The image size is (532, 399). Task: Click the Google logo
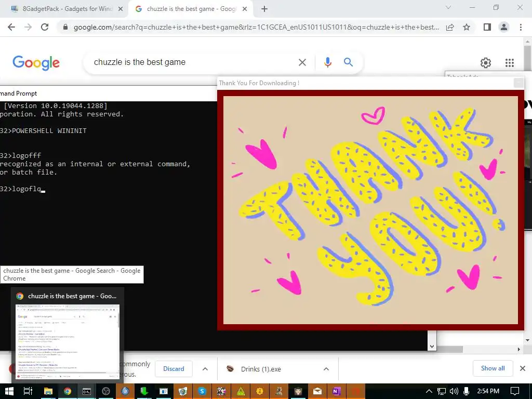(36, 63)
